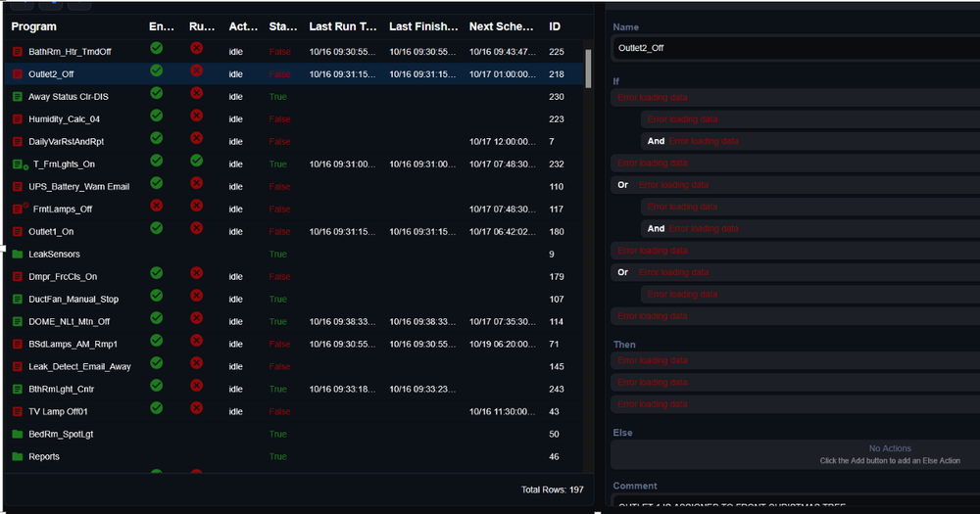Click the T_FrnLghts_On program icon
Image resolution: width=980 pixels, height=514 pixels.
tap(20, 164)
